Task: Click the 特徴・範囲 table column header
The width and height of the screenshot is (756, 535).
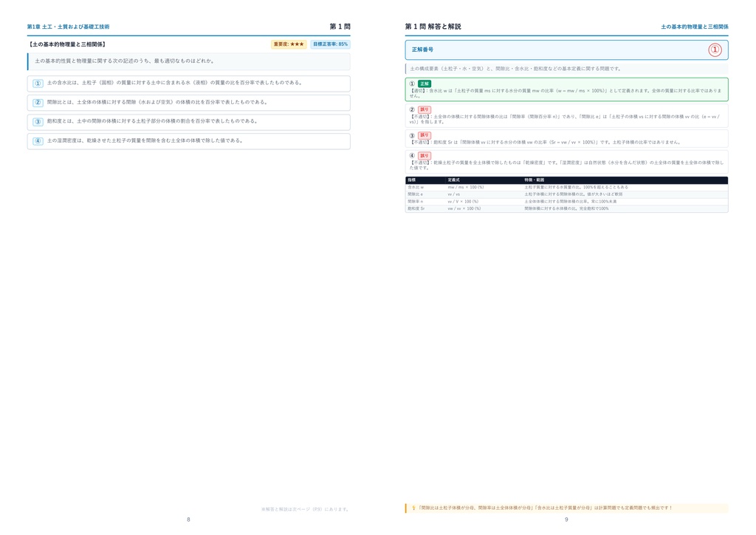Action: click(x=535, y=180)
